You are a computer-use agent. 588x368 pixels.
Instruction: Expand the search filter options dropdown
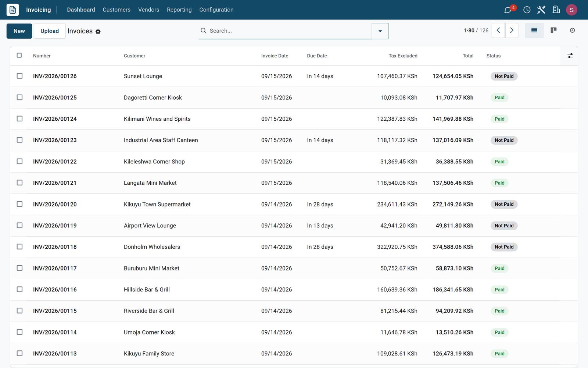[x=380, y=31]
